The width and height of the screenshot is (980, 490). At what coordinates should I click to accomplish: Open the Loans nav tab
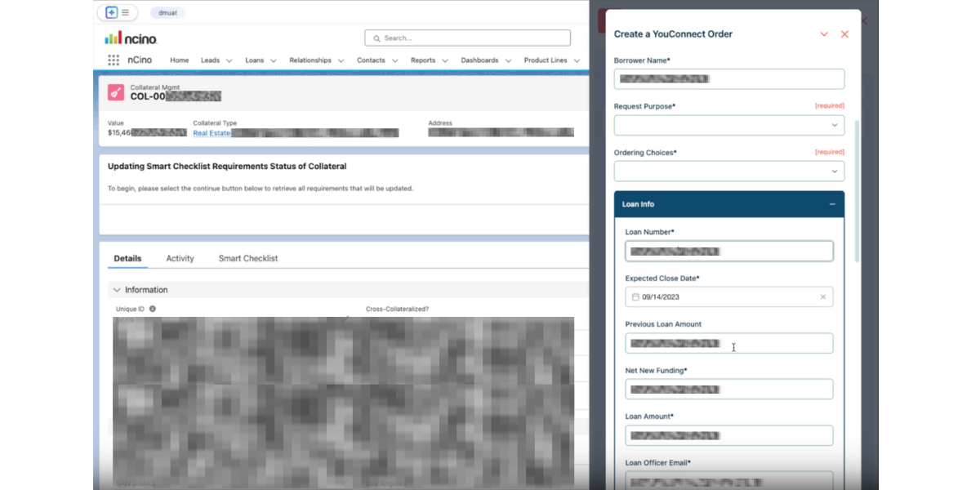tap(254, 60)
